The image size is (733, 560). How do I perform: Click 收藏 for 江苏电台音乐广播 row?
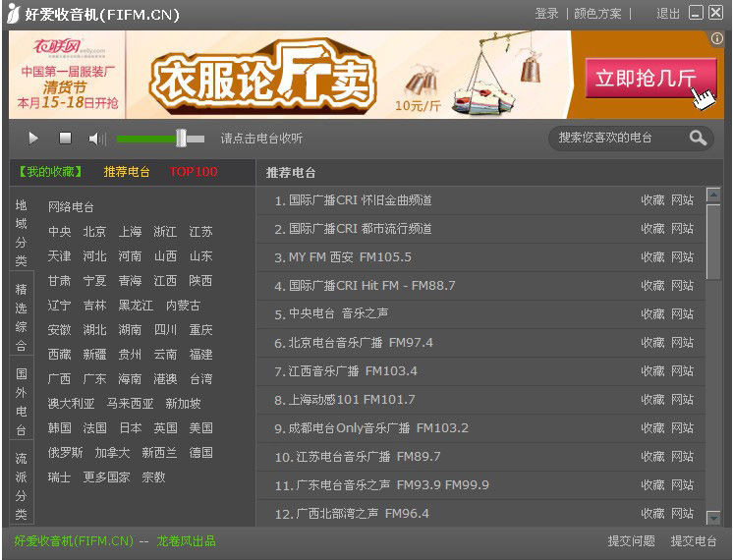tap(652, 456)
